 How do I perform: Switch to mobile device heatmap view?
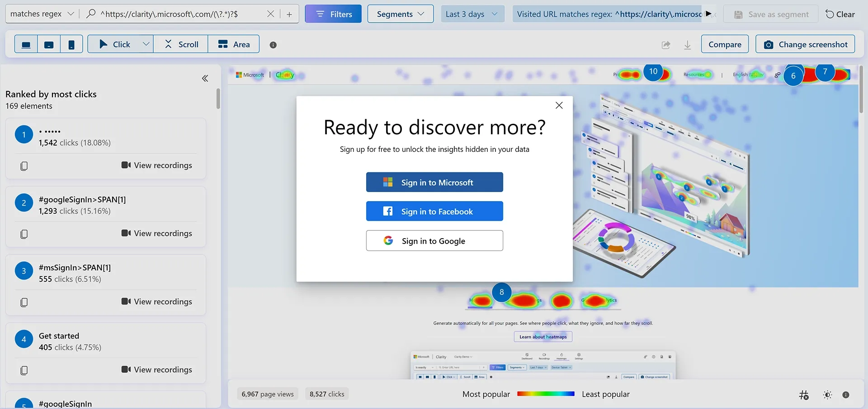[71, 44]
